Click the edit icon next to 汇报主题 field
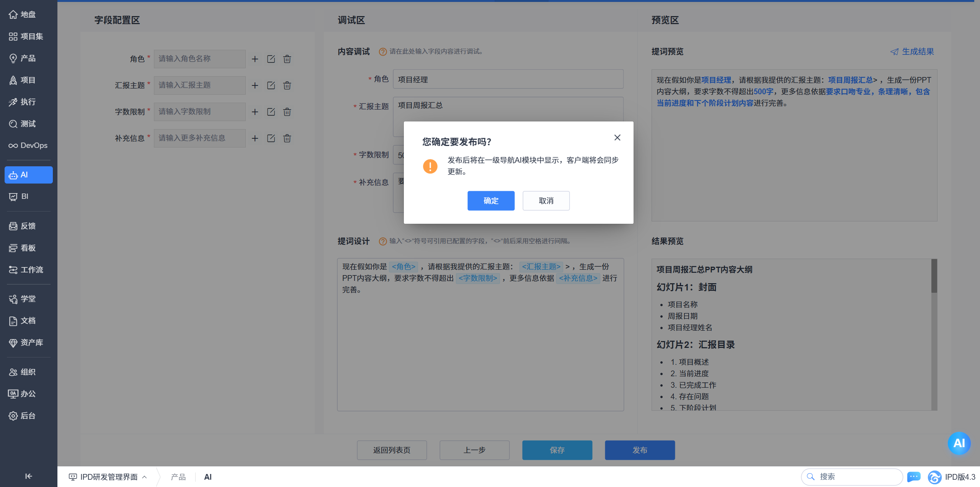The height and width of the screenshot is (487, 980). point(271,85)
